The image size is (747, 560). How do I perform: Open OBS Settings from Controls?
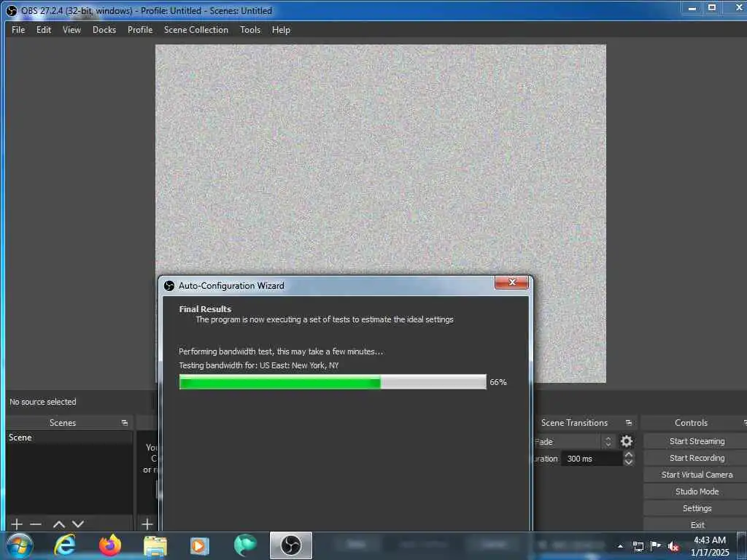696,508
